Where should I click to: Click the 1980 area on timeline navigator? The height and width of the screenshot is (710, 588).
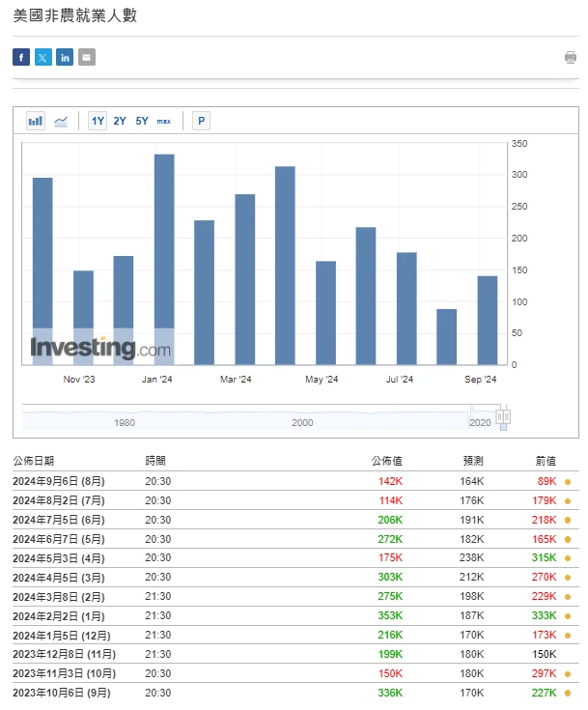click(125, 421)
